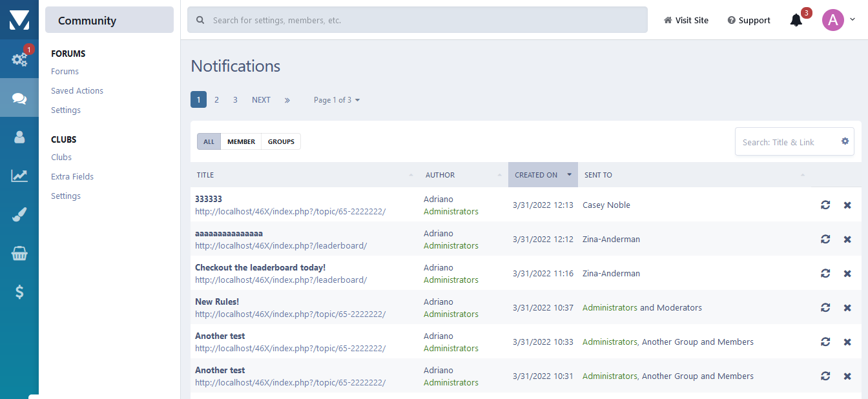This screenshot has width=868, height=399.
Task: Click the Visit Site link
Action: (686, 20)
